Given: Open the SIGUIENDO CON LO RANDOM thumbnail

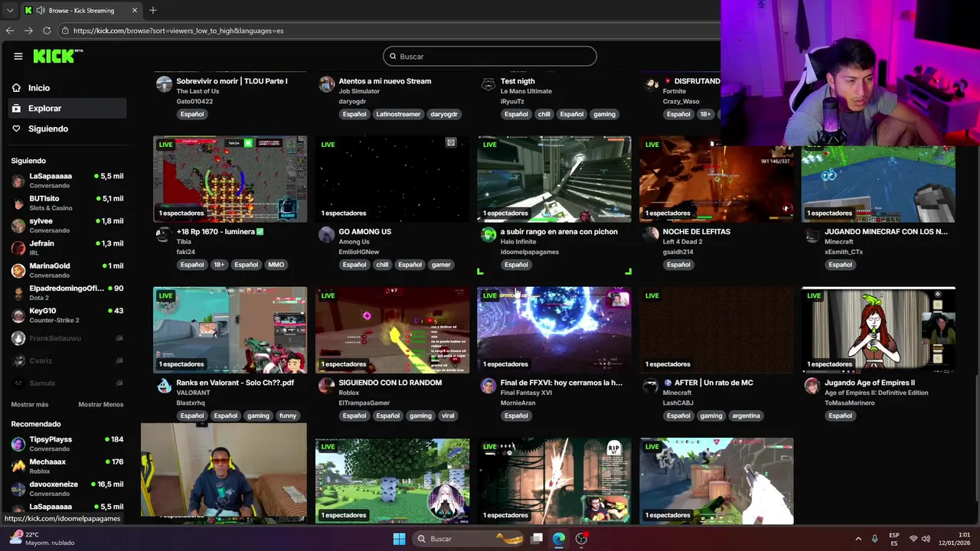Looking at the screenshot, I should pyautogui.click(x=392, y=330).
